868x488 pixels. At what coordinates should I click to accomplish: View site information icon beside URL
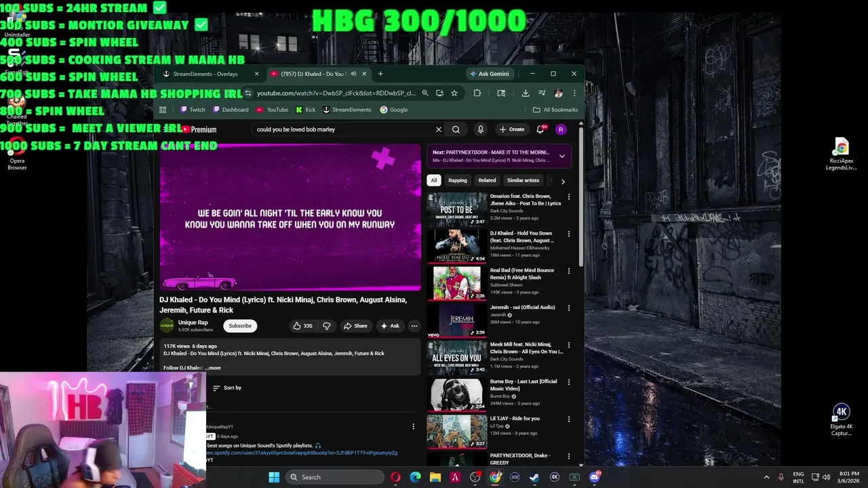pyautogui.click(x=248, y=93)
